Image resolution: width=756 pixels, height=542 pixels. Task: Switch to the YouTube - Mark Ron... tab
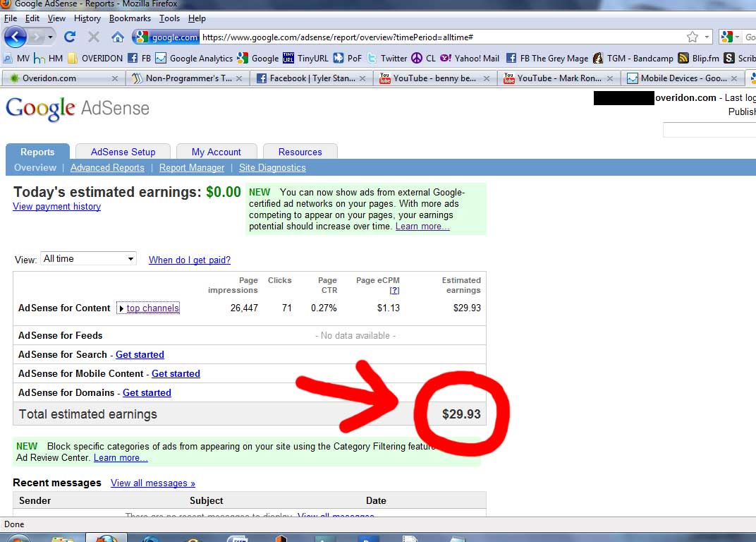[x=559, y=78]
